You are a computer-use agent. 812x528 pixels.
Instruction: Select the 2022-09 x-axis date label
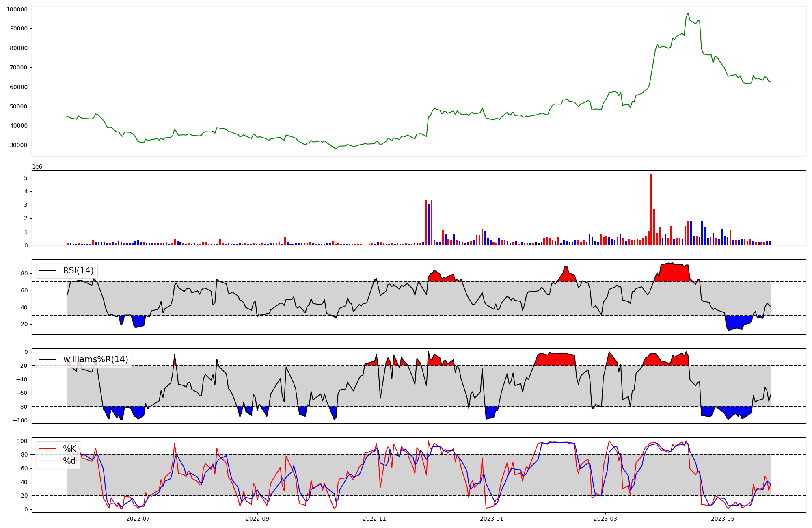pos(257,519)
